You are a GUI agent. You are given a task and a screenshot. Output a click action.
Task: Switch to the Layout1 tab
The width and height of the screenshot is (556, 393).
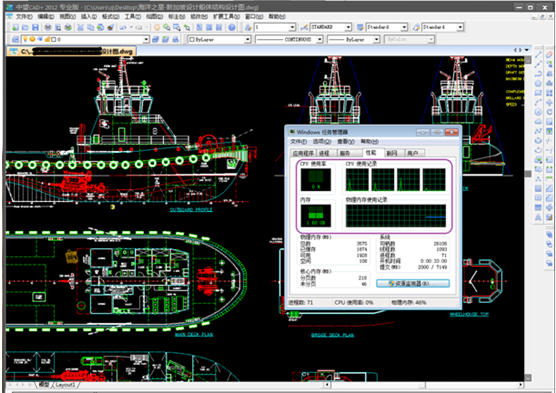65,384
